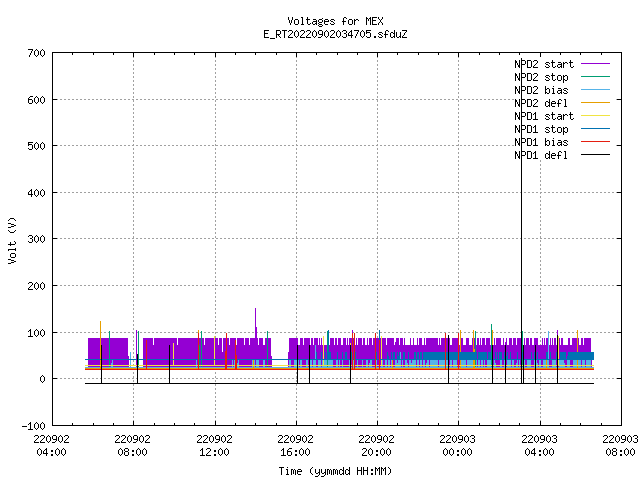640x480 pixels.
Task: Click the orange NPD2 defl legend line
Action: pos(595,102)
